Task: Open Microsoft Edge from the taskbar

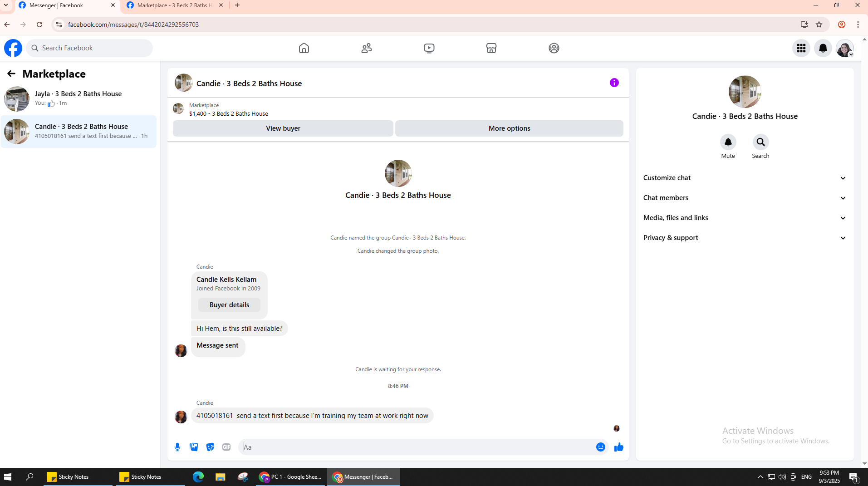Action: click(x=198, y=477)
